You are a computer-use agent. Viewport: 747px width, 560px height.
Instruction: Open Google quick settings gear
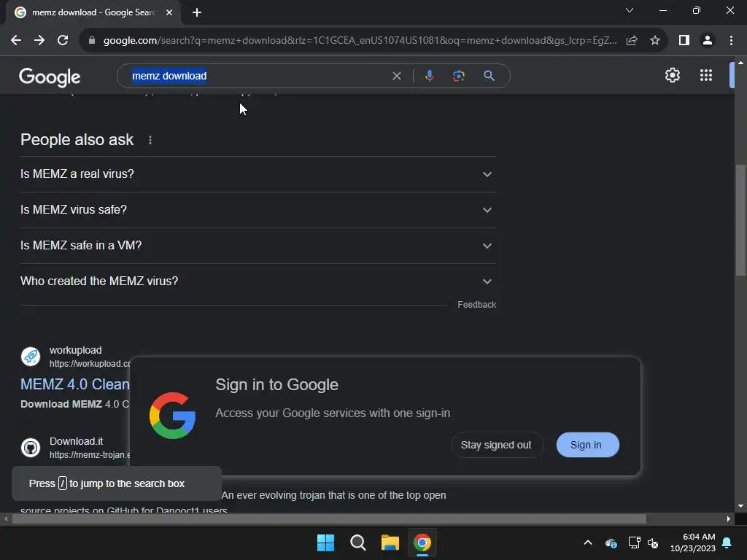coord(672,75)
